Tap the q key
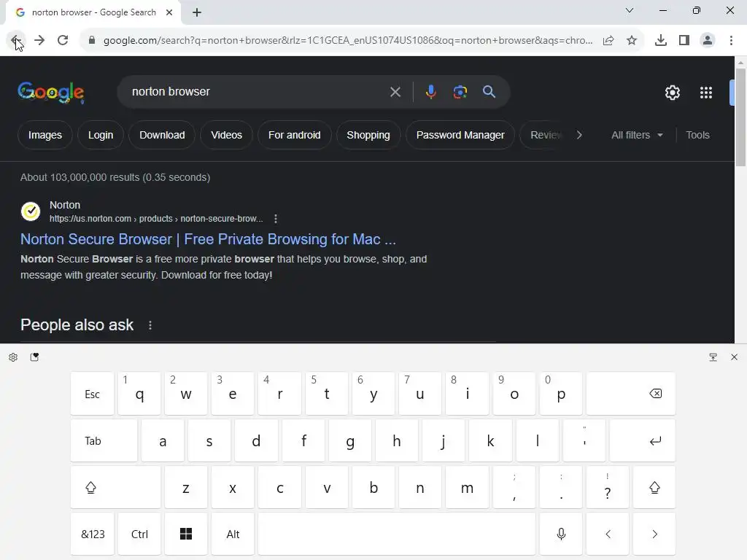The image size is (747, 560). pos(139,394)
